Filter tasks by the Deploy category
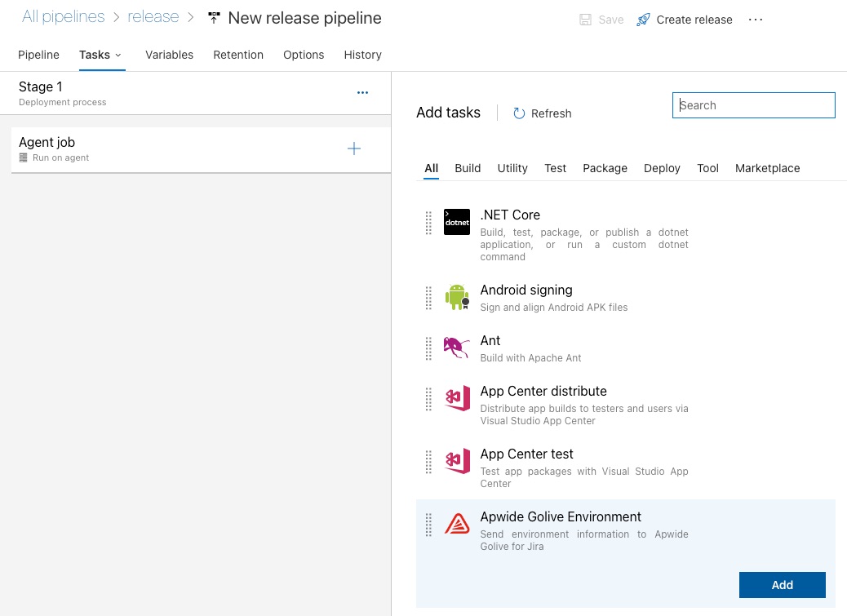This screenshot has width=847, height=616. pyautogui.click(x=662, y=168)
